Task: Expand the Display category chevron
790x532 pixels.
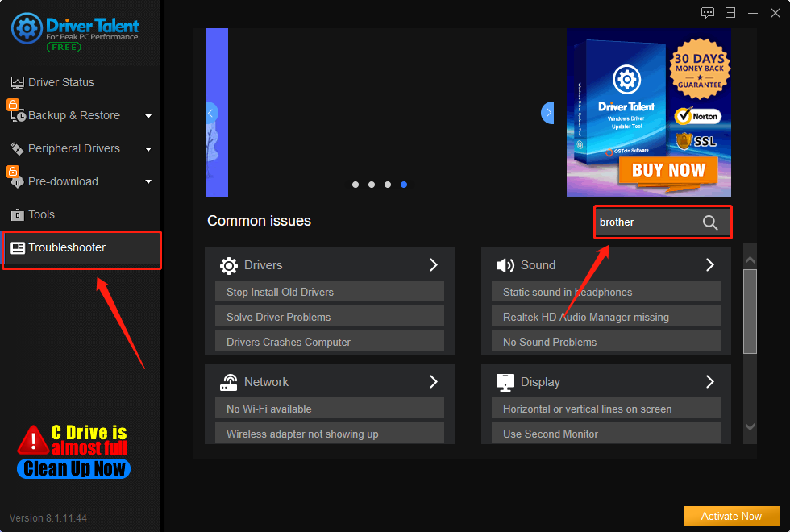Action: 710,382
